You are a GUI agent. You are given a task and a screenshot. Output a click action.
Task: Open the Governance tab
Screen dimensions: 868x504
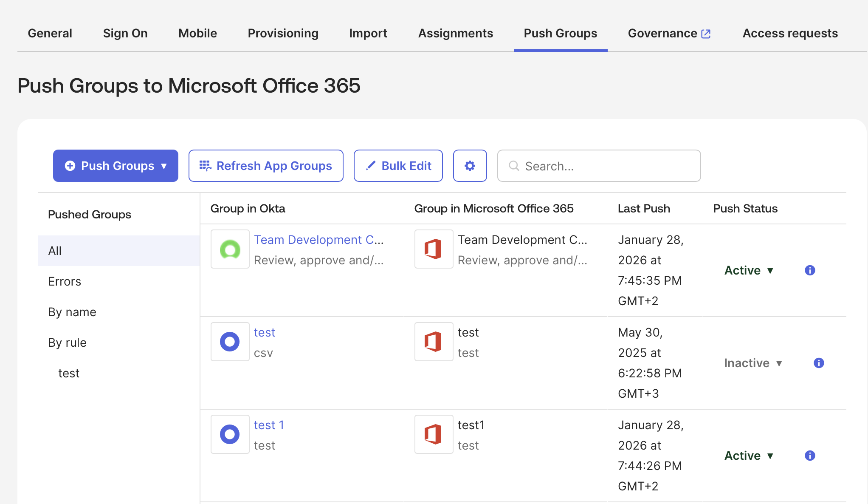pos(669,33)
